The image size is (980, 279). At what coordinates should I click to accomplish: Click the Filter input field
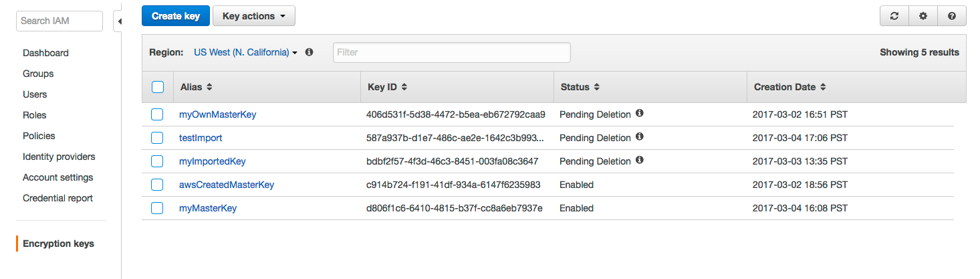[451, 52]
